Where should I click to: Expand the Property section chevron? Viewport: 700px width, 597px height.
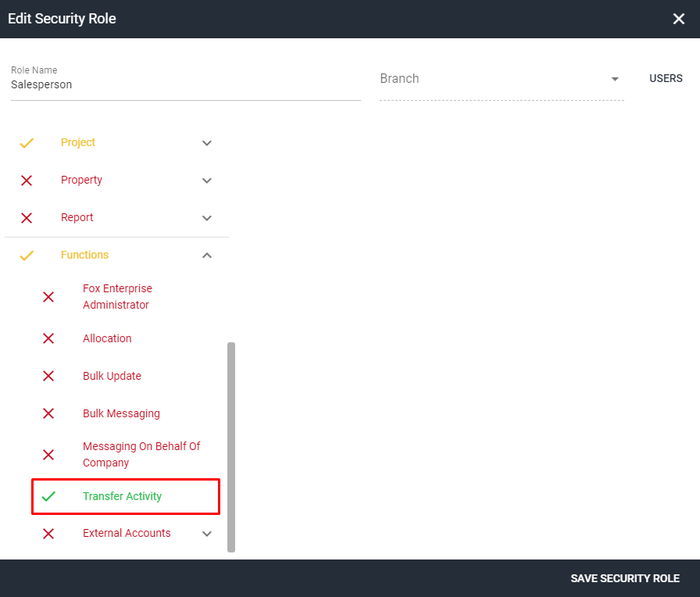click(206, 181)
